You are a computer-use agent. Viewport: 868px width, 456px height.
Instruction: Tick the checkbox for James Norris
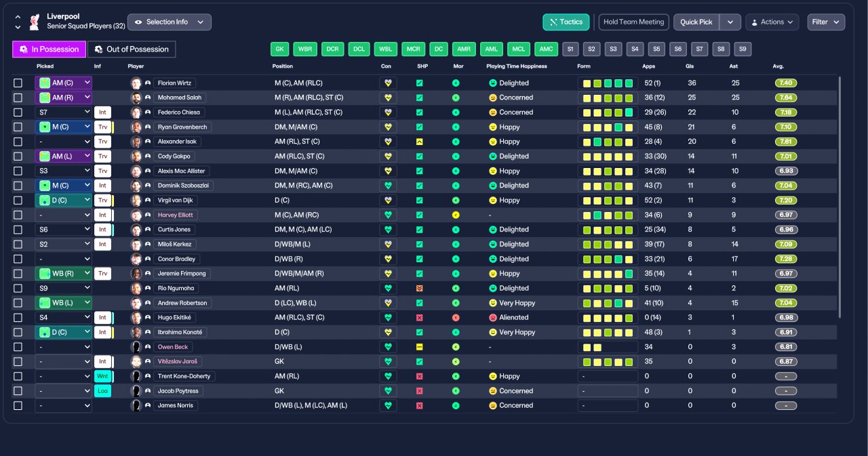[18, 406]
